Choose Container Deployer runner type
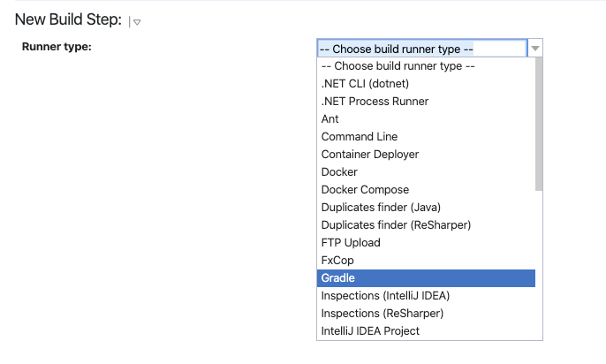 (x=370, y=155)
